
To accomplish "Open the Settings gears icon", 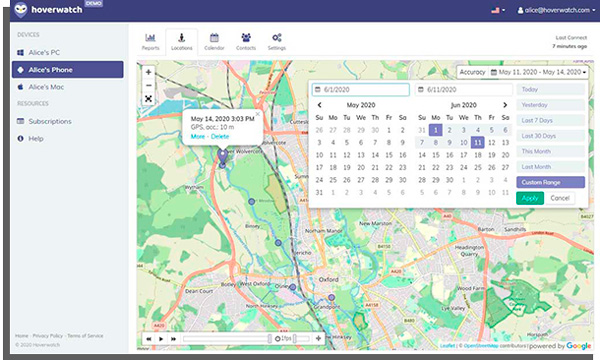I will [x=277, y=37].
